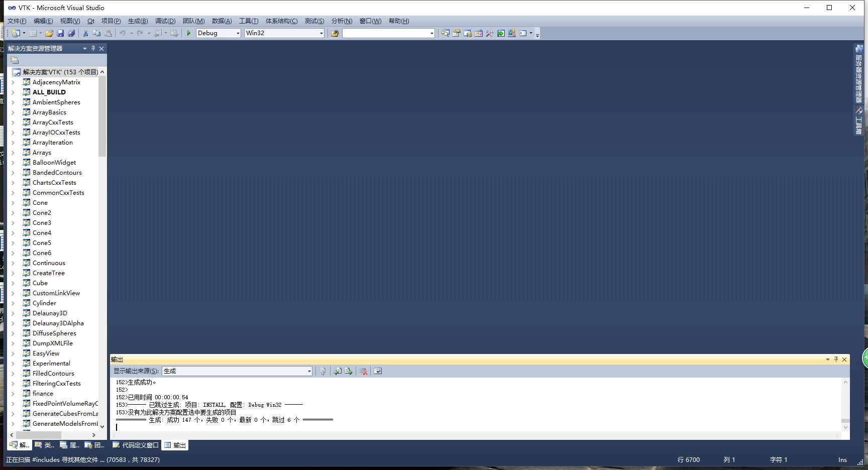Switch to the 代码定义窗口 tab
This screenshot has width=868, height=470.
tap(135, 445)
